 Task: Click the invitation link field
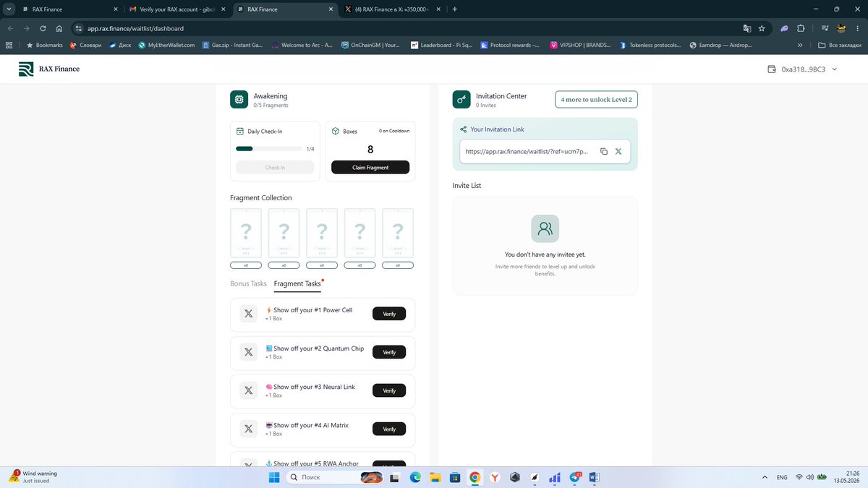[x=545, y=152]
